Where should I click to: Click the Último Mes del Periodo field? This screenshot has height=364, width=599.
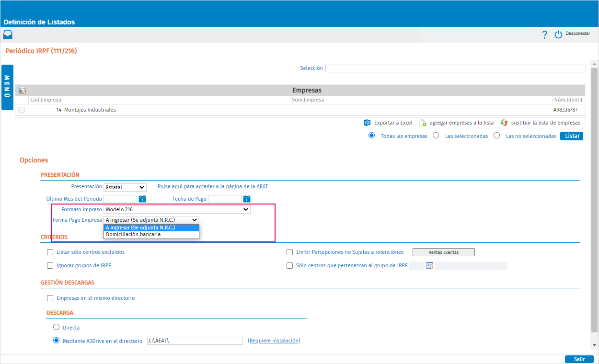click(120, 199)
